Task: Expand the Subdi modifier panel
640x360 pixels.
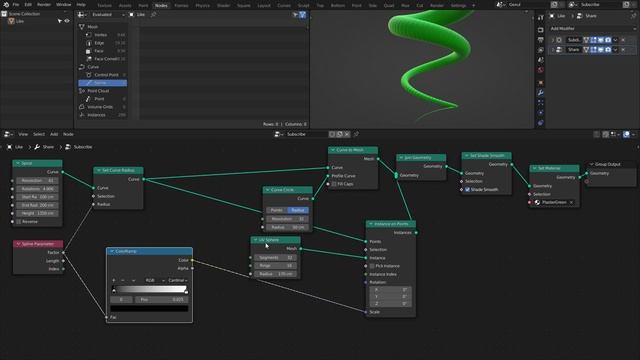Action: click(x=553, y=40)
